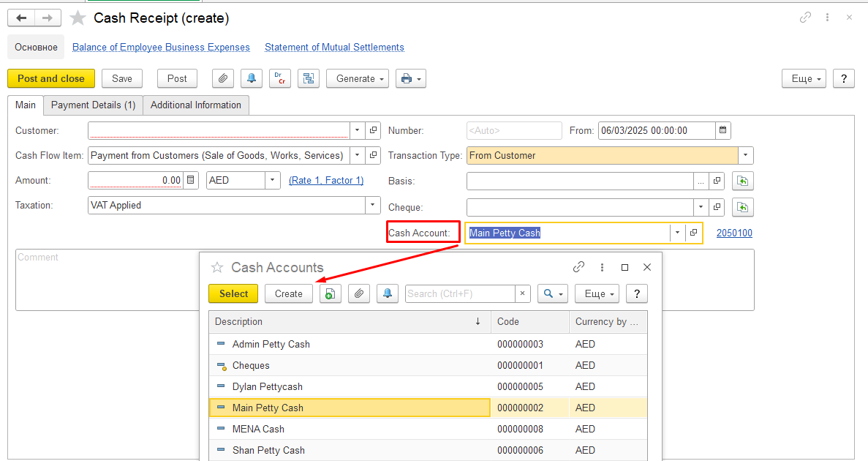Open the Main Petty Cash account record

[x=694, y=233]
